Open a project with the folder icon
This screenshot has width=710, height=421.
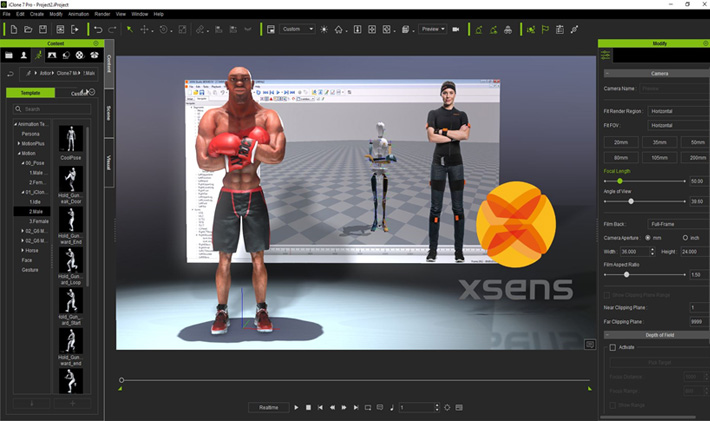click(28, 29)
